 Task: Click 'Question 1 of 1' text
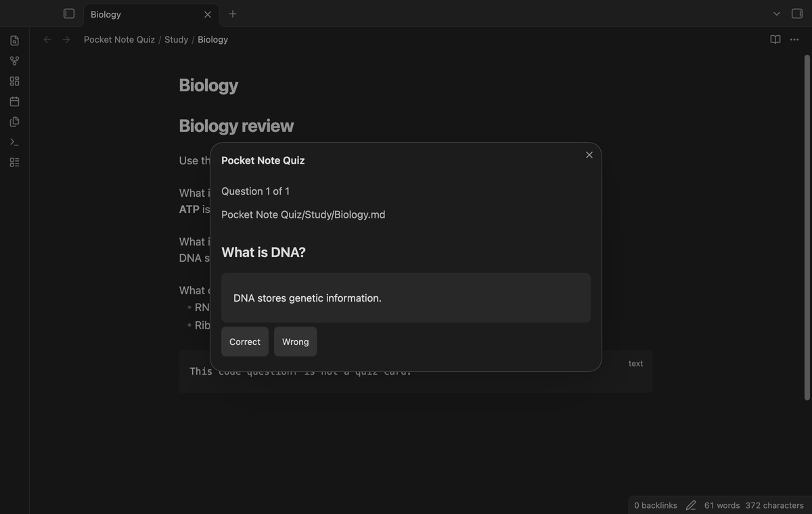[x=255, y=191]
